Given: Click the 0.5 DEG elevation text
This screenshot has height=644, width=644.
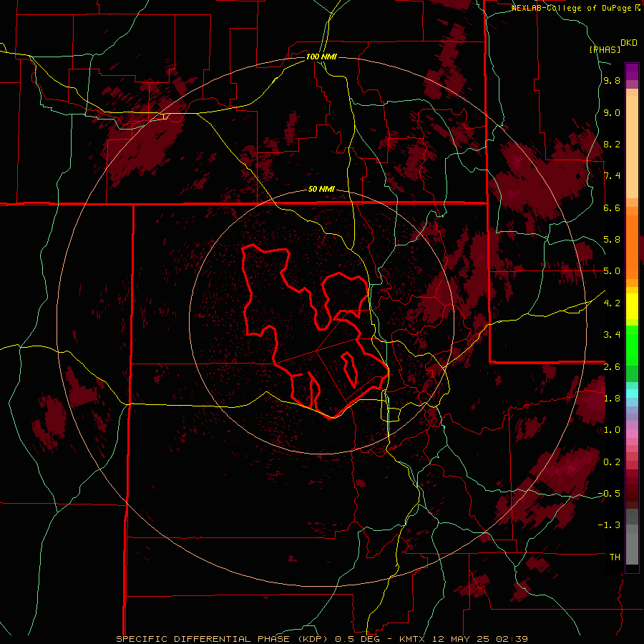Looking at the screenshot, I should point(358,639).
